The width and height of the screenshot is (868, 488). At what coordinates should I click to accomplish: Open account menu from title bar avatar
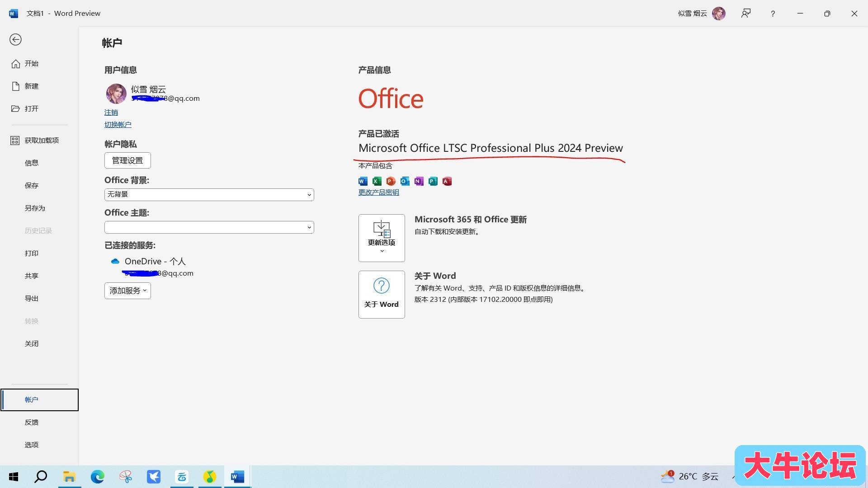click(x=719, y=14)
